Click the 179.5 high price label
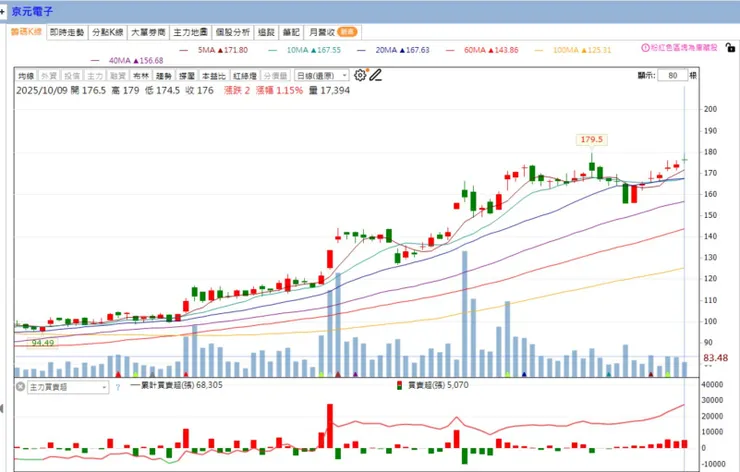 pyautogui.click(x=591, y=139)
